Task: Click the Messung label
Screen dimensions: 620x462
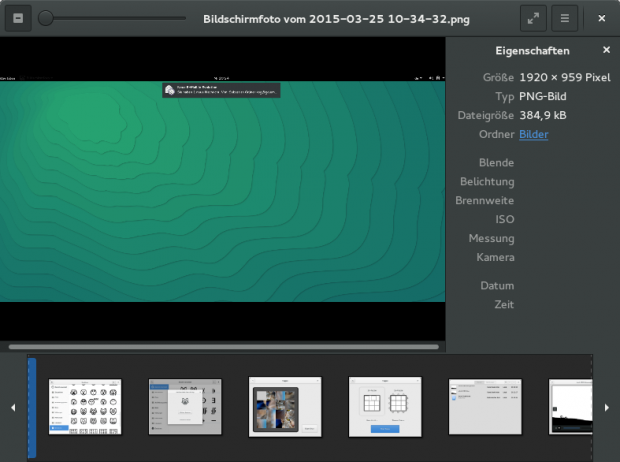Action: click(x=491, y=239)
